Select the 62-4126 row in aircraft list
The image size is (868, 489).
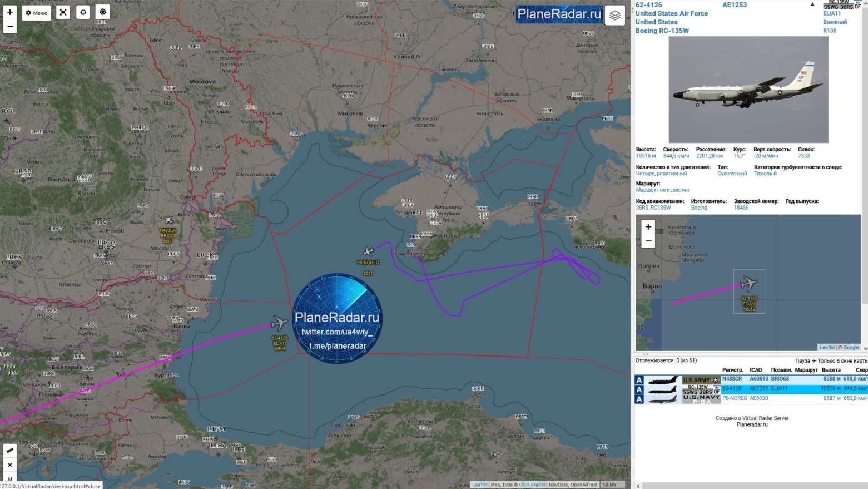(751, 388)
